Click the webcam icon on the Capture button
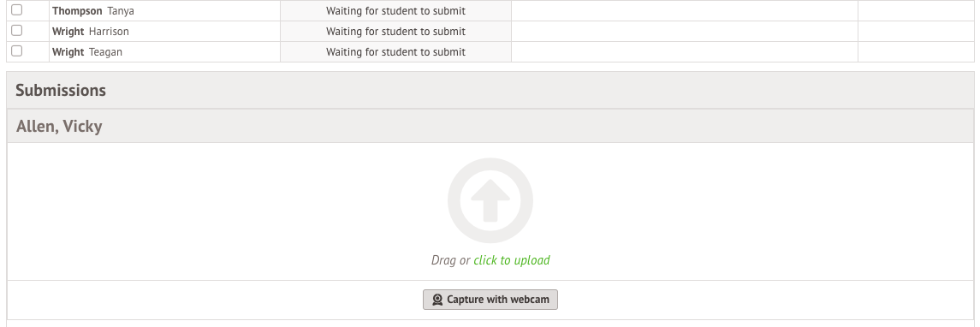The width and height of the screenshot is (980, 327). click(x=437, y=300)
